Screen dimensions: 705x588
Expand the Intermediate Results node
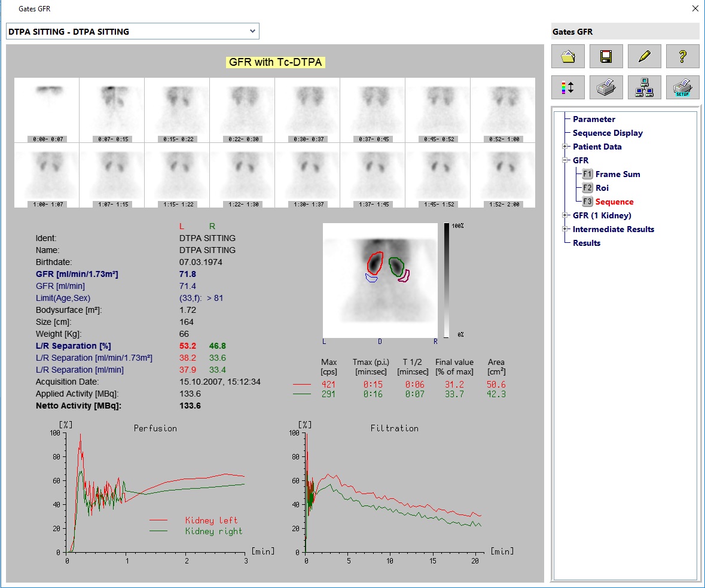(x=565, y=229)
